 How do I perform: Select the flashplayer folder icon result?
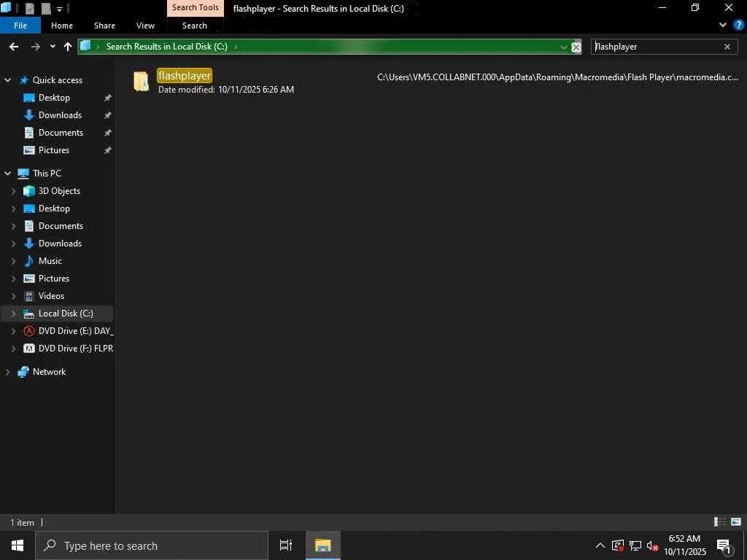coord(141,82)
